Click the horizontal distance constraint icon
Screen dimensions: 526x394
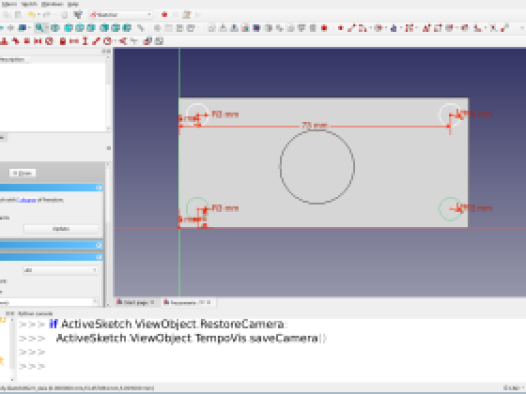click(74, 41)
